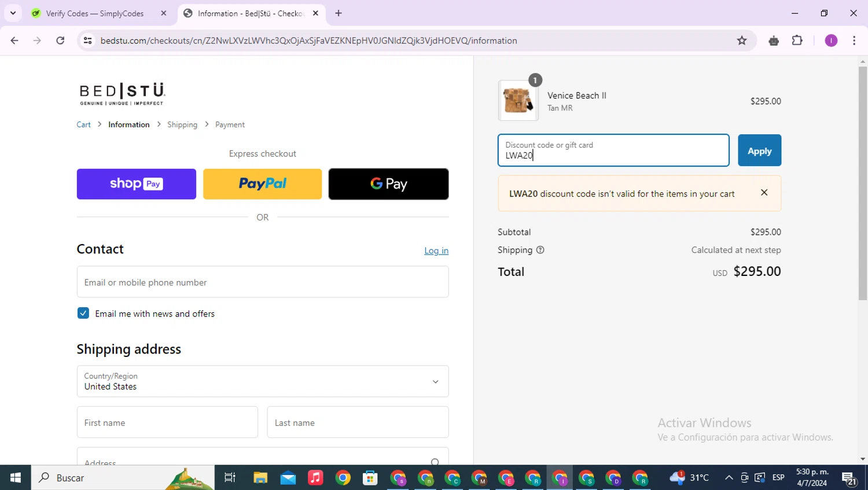
Task: Click the page vertical scrollbar
Action: pyautogui.click(x=863, y=183)
